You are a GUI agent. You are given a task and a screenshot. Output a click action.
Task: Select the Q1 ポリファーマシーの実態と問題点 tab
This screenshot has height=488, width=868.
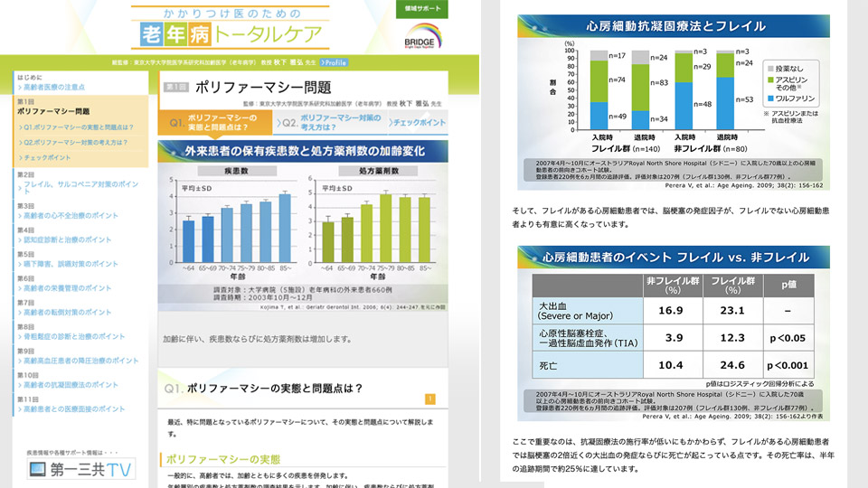[212, 122]
